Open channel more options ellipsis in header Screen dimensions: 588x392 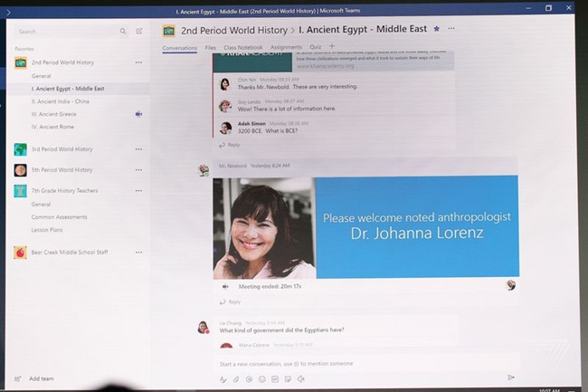(x=451, y=28)
